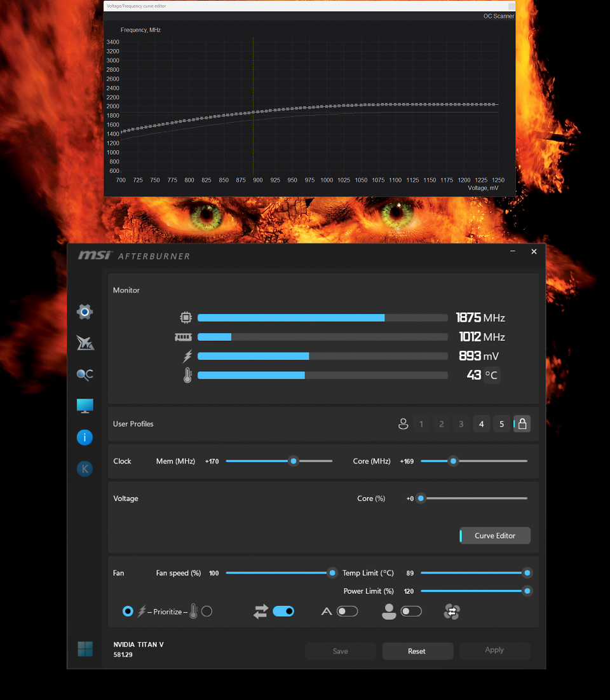Open the hardware monitor display icon

[85, 406]
